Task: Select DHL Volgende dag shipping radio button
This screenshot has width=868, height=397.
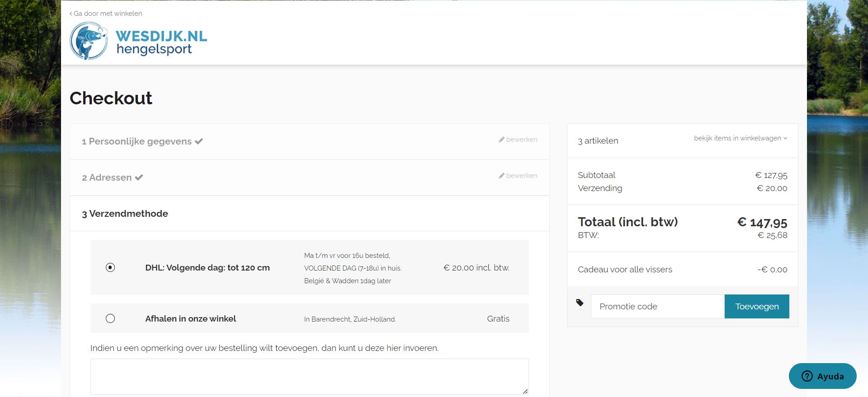Action: 110,267
